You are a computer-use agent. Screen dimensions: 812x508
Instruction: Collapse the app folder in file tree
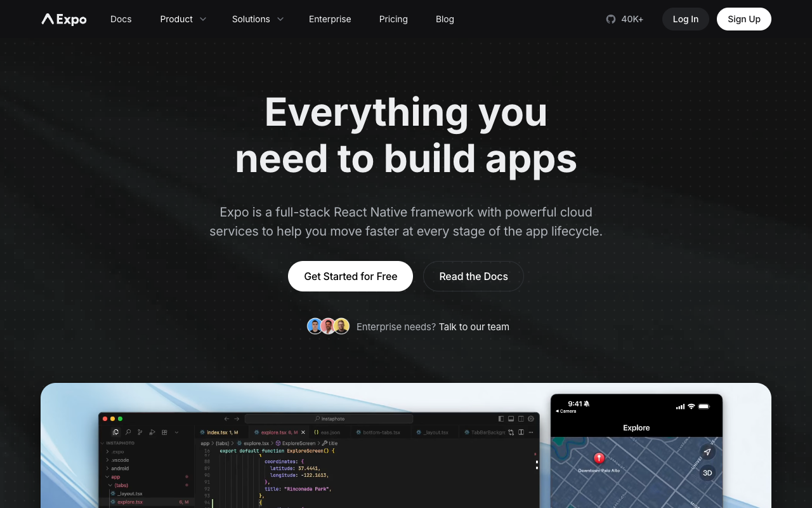click(115, 477)
